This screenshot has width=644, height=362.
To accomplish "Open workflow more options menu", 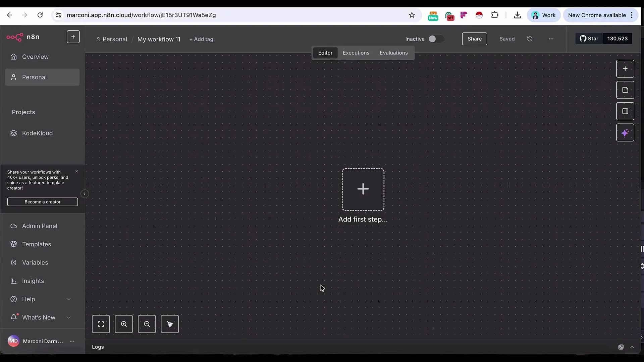I will [x=551, y=39].
